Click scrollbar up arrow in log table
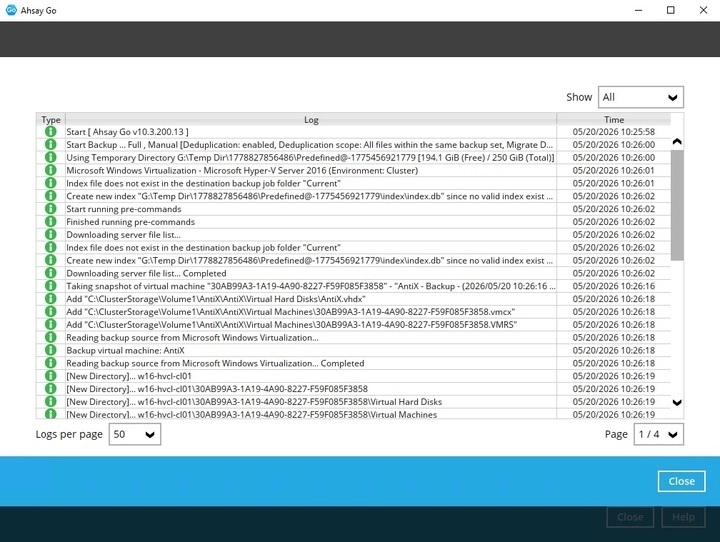This screenshot has width=720, height=542. (x=677, y=141)
